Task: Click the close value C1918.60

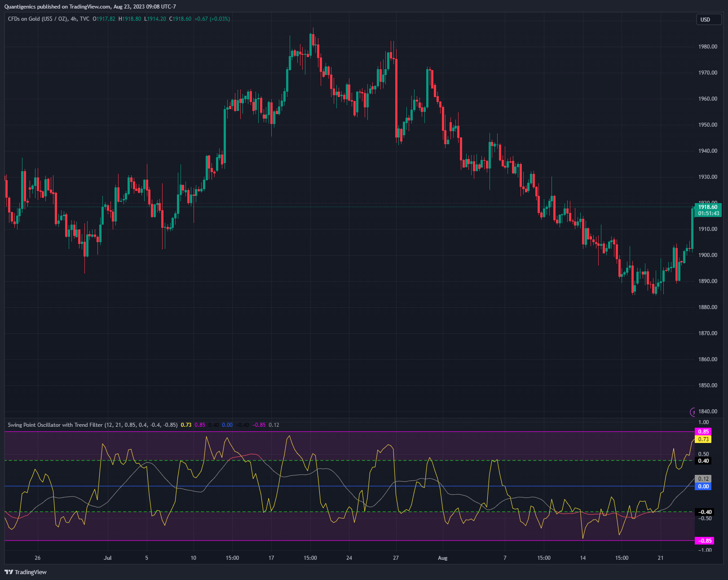Action: pyautogui.click(x=180, y=19)
